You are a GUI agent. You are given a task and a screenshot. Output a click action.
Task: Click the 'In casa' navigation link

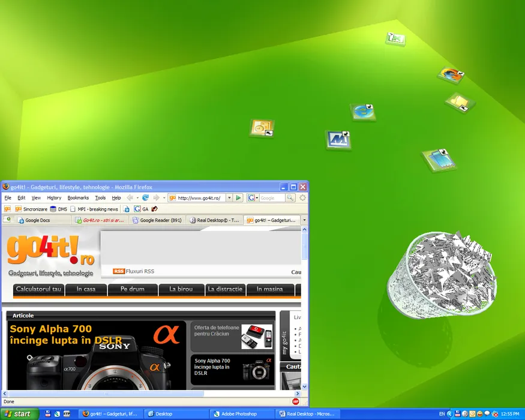point(86,289)
